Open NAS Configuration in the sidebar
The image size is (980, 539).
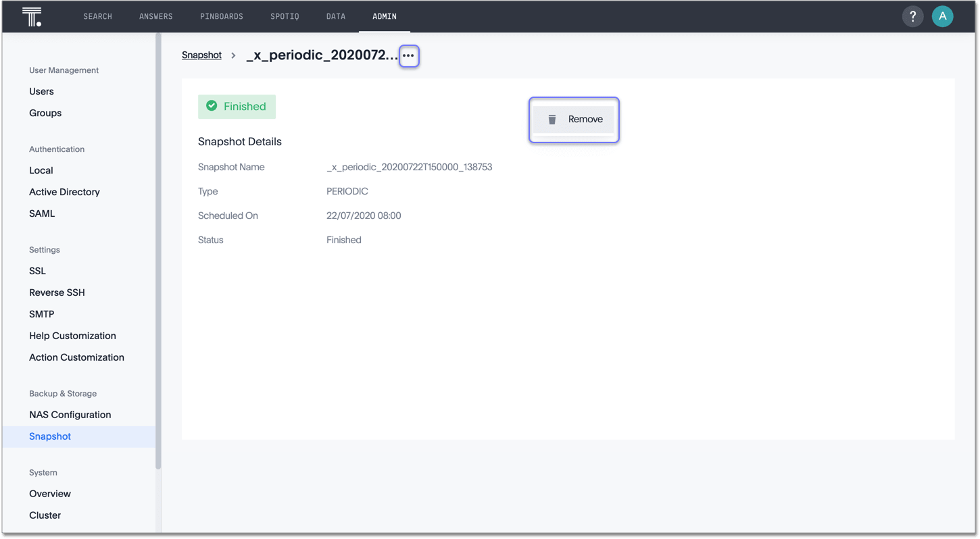[70, 415]
